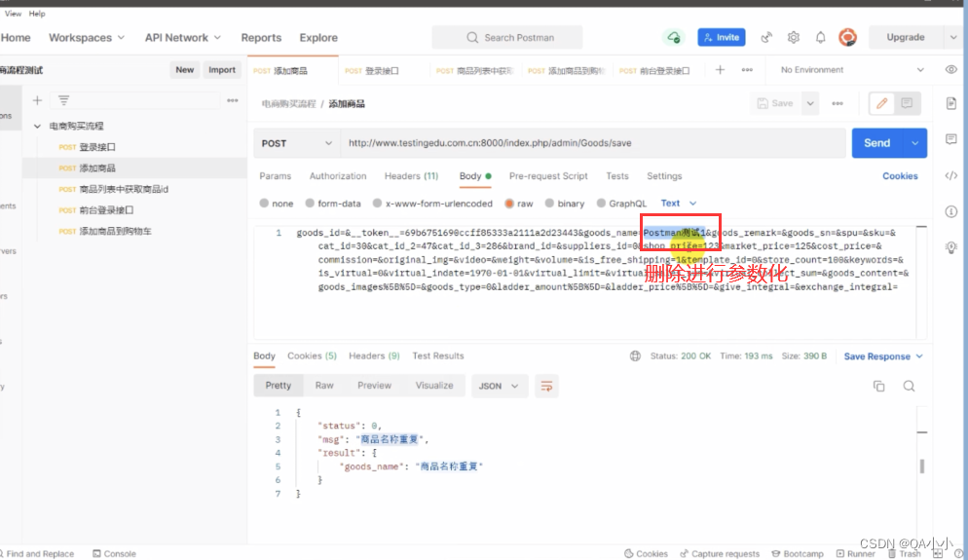Open the Save Response dropdown

[x=883, y=356]
